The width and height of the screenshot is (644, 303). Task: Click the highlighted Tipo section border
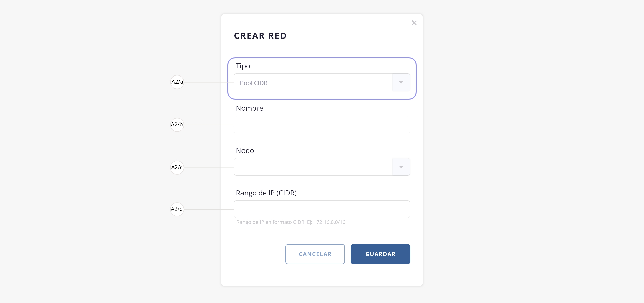pyautogui.click(x=322, y=58)
